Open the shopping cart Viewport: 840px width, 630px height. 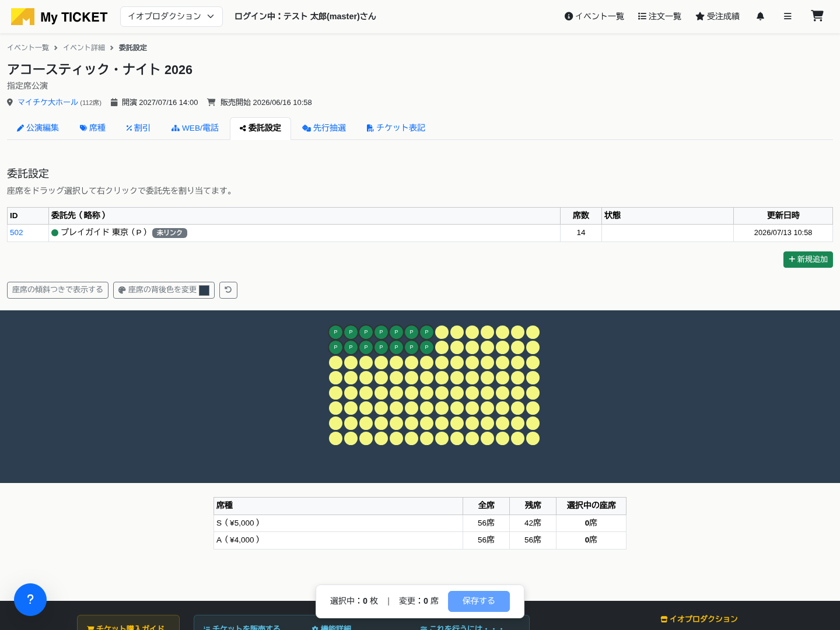(817, 16)
